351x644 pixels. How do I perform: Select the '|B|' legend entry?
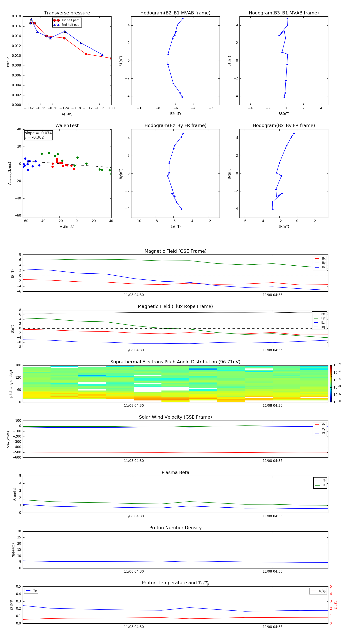[x=320, y=327]
